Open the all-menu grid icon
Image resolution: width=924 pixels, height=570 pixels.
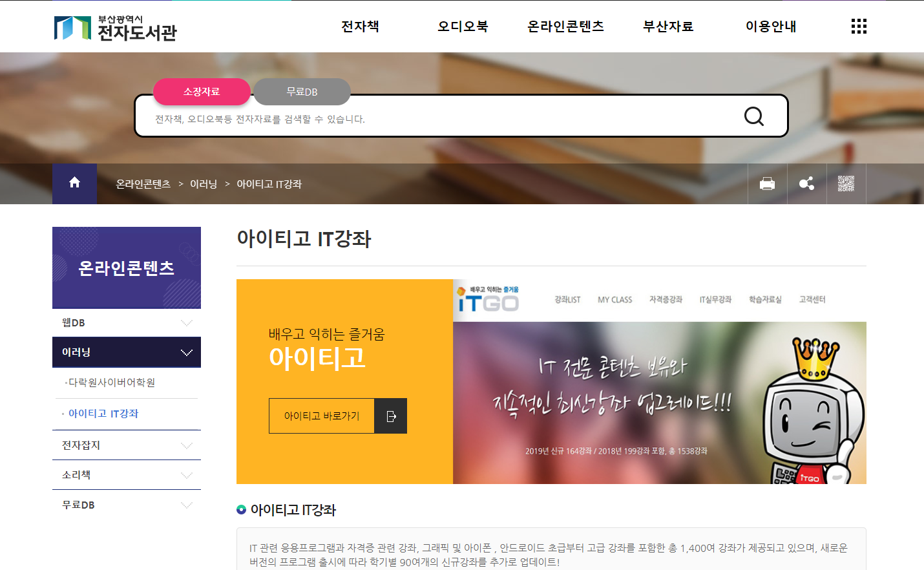click(x=859, y=26)
